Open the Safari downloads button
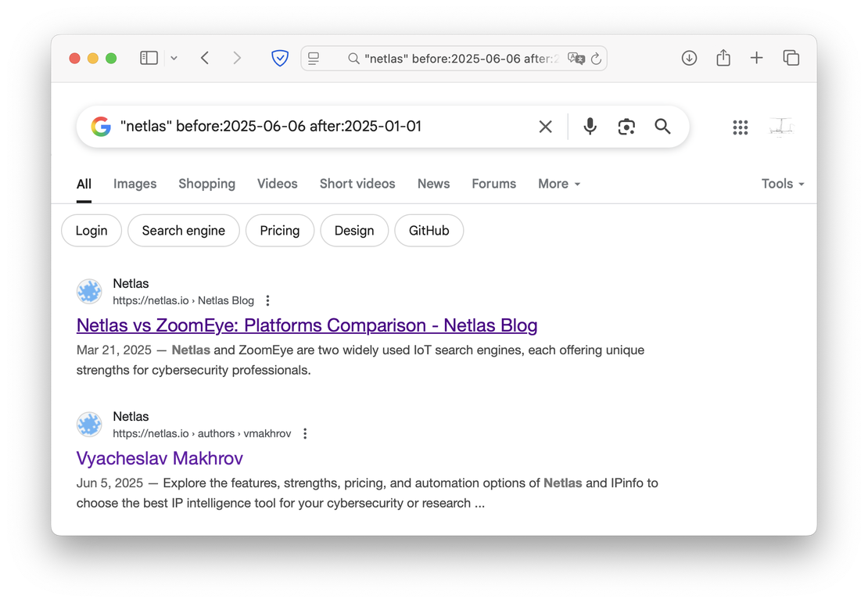 tap(689, 58)
